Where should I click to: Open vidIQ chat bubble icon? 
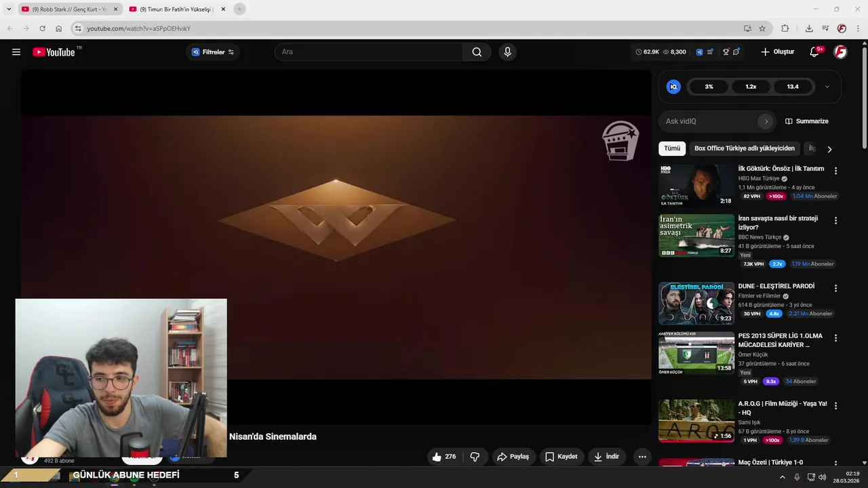click(736, 52)
